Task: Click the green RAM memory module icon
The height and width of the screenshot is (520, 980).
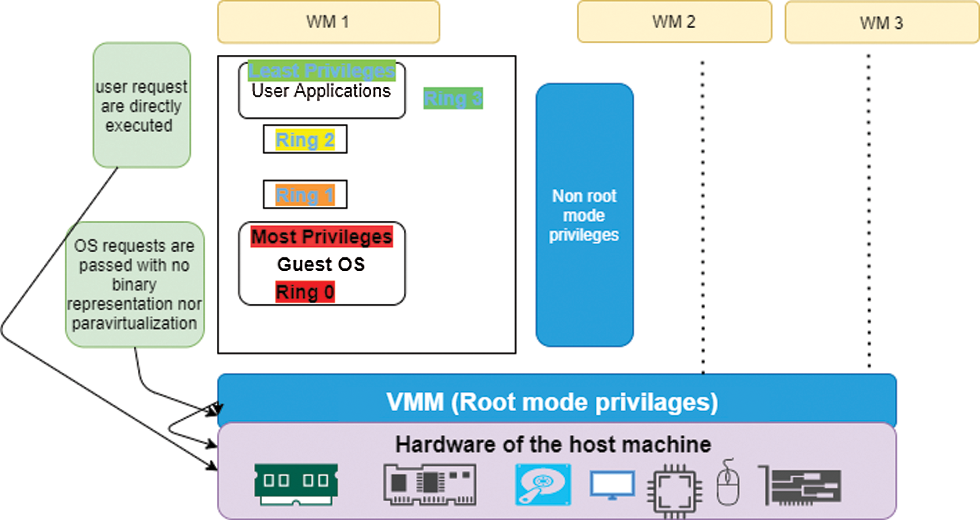Action: (295, 484)
